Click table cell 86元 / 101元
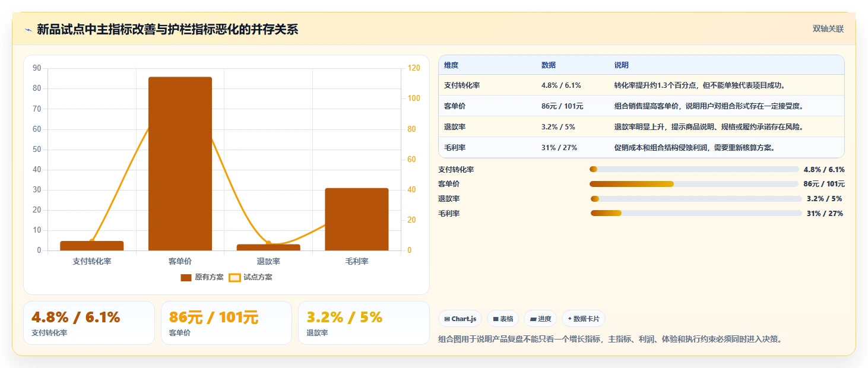868x368 pixels. (x=562, y=106)
